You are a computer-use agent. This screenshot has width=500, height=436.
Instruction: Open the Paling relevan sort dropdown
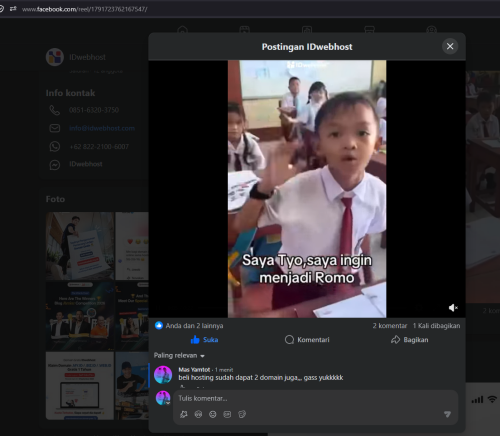(179, 356)
